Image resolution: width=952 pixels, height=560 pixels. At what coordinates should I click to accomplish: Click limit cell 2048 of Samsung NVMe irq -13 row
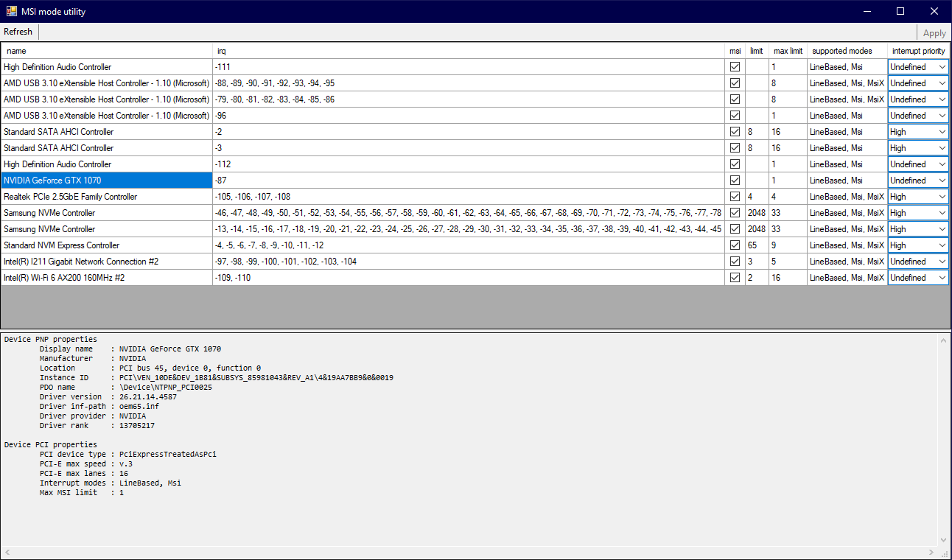coord(757,229)
